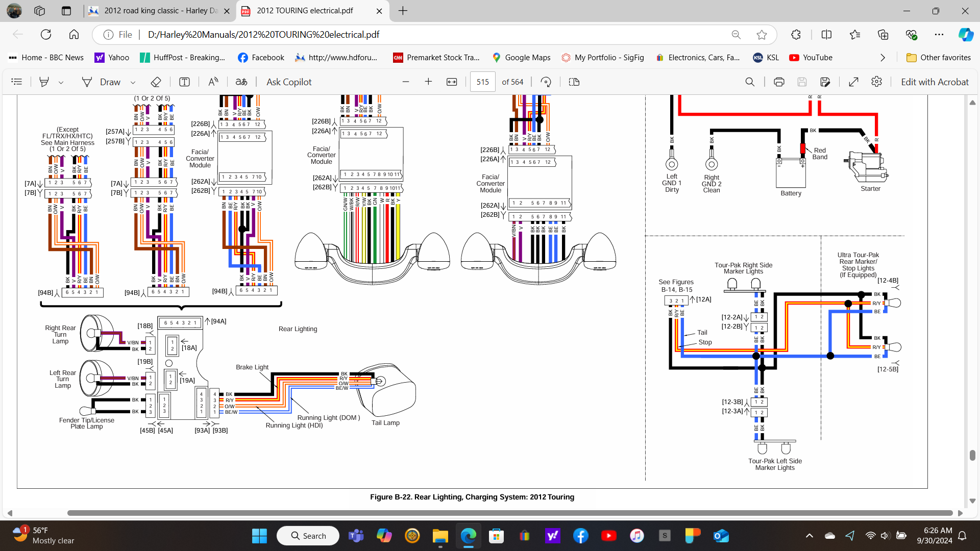This screenshot has width=980, height=551.
Task: Expand the favorites bar overflow chevron
Action: [x=883, y=58]
